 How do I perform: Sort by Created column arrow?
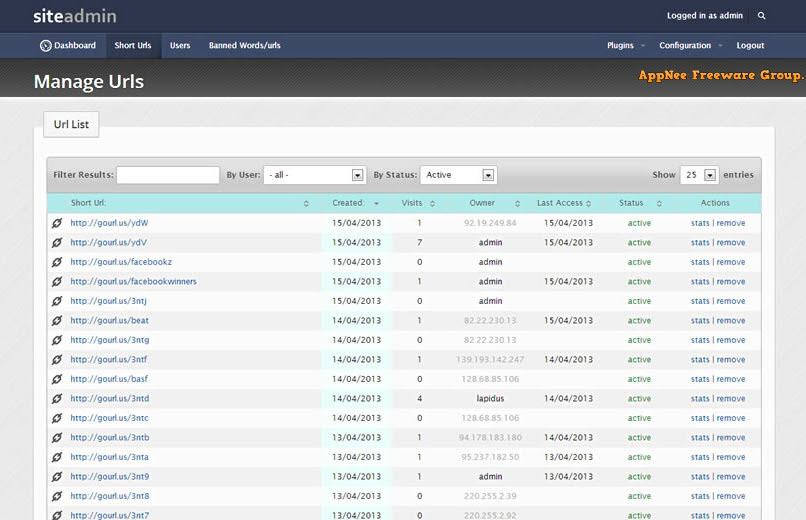pyautogui.click(x=376, y=203)
